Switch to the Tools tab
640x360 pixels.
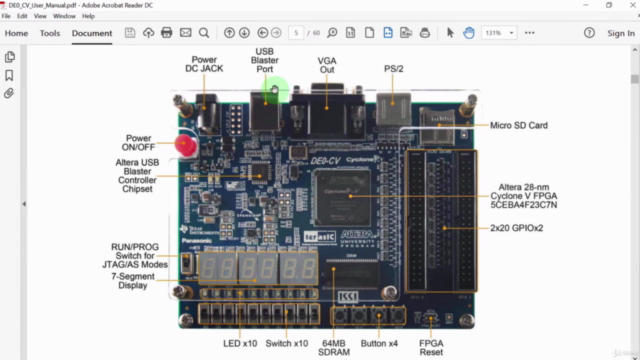tap(50, 33)
